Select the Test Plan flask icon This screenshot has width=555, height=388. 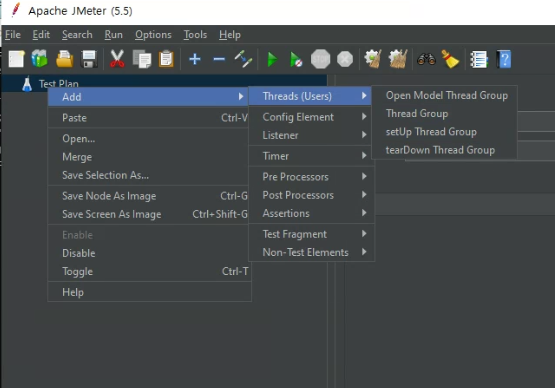click(x=27, y=84)
